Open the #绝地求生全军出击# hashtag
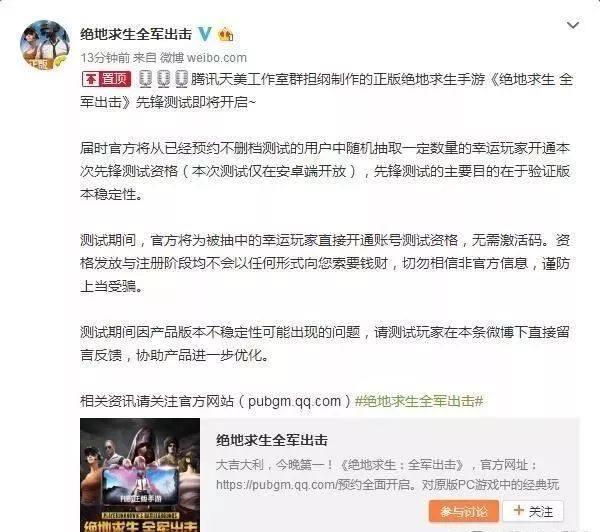This screenshot has height=532, width=600. [419, 401]
